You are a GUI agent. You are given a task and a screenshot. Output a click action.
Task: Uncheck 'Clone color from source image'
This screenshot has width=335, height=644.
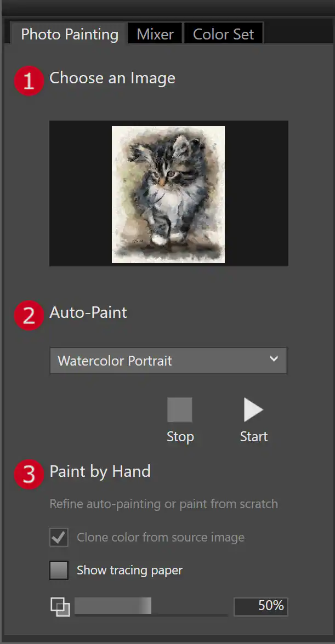pyautogui.click(x=59, y=537)
